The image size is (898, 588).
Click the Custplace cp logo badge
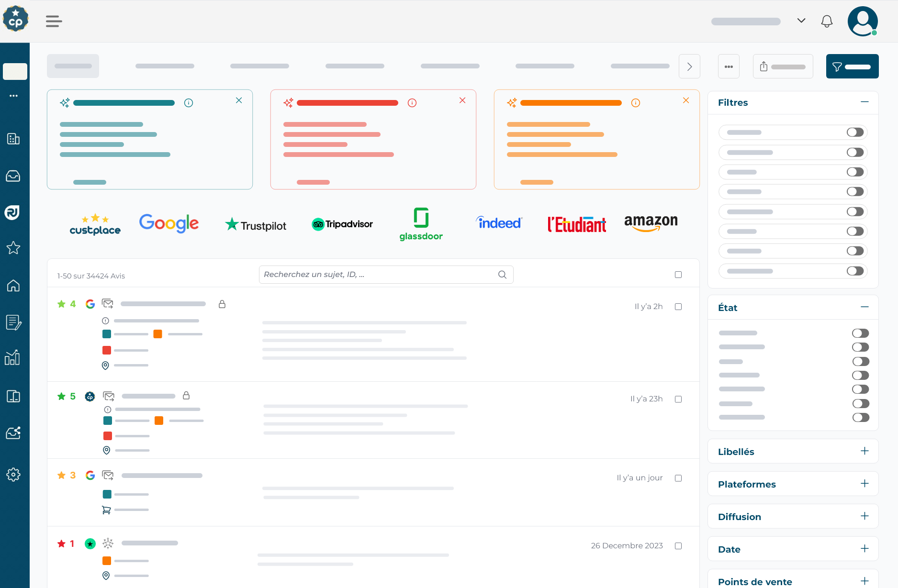15,19
